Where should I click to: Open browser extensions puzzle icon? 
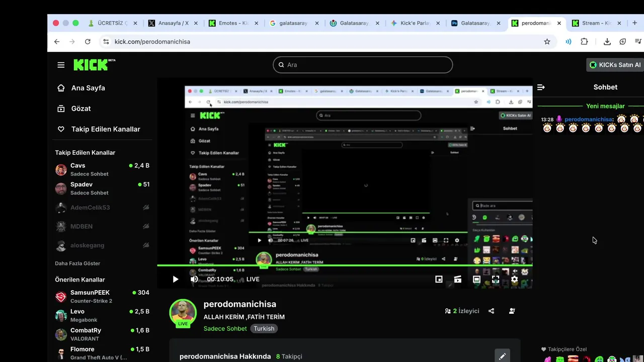(x=584, y=42)
